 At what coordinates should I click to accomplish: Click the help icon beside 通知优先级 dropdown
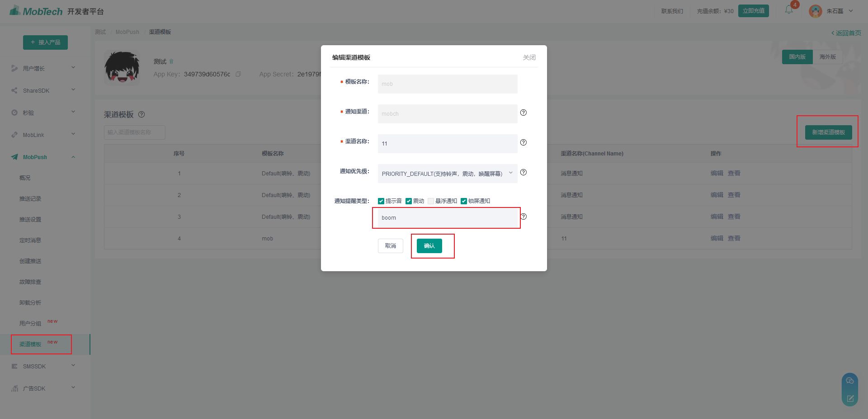click(524, 172)
